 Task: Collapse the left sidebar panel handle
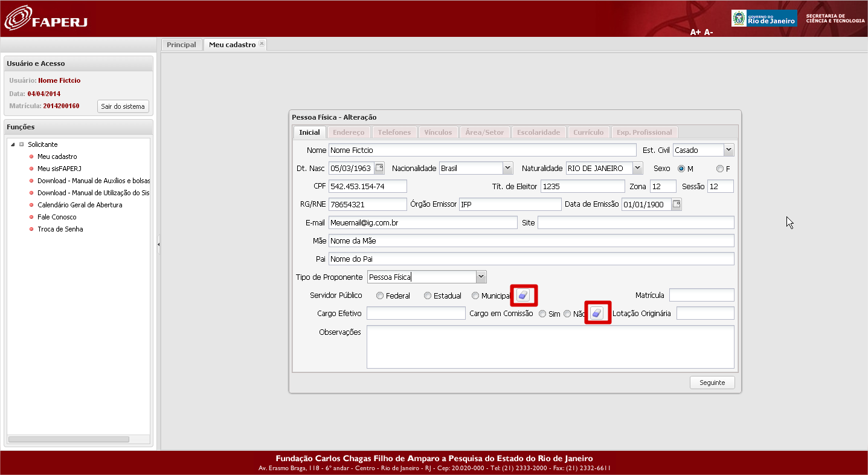point(158,244)
